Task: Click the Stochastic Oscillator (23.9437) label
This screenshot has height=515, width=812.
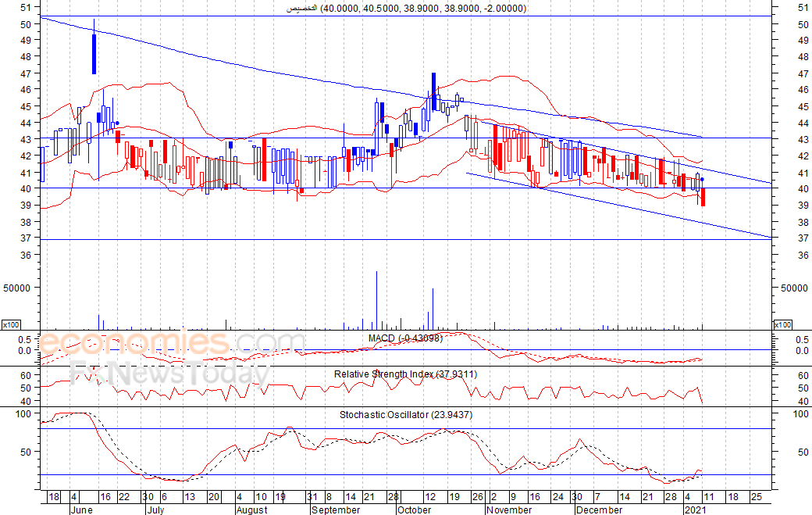Action: click(x=406, y=414)
